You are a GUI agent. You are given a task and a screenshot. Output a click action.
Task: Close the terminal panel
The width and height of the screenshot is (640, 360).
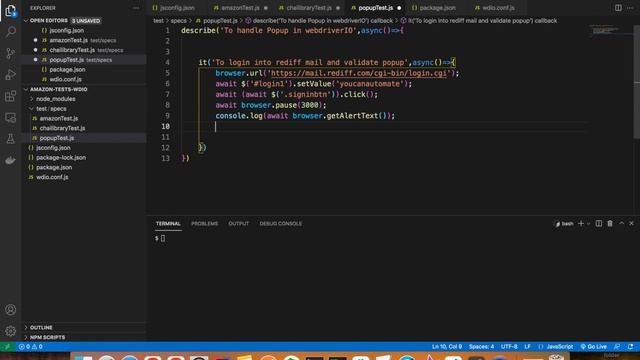[631, 224]
